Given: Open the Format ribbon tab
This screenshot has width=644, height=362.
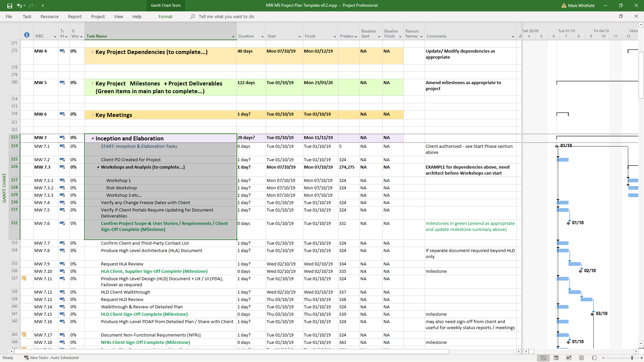Looking at the screenshot, I should coord(165,16).
